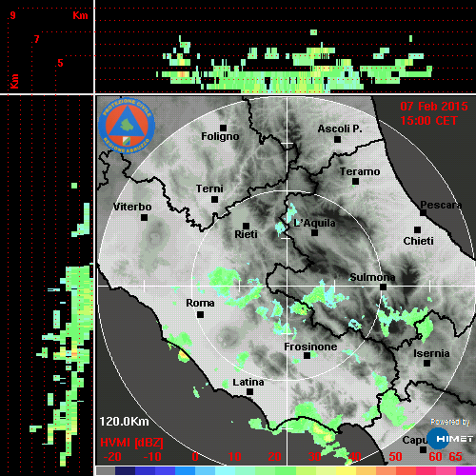The width and height of the screenshot is (476, 476).
Task: Pick the Foligno city marker square
Action: point(223,128)
